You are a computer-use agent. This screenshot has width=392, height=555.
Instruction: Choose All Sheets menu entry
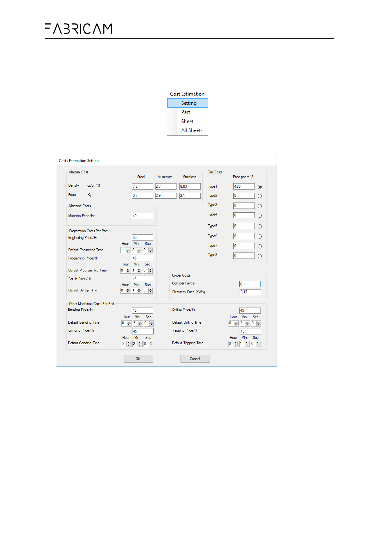[192, 131]
